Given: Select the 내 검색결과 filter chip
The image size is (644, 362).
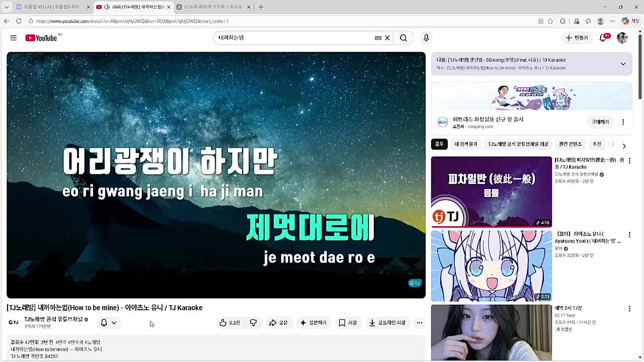Looking at the screenshot, I should (466, 144).
